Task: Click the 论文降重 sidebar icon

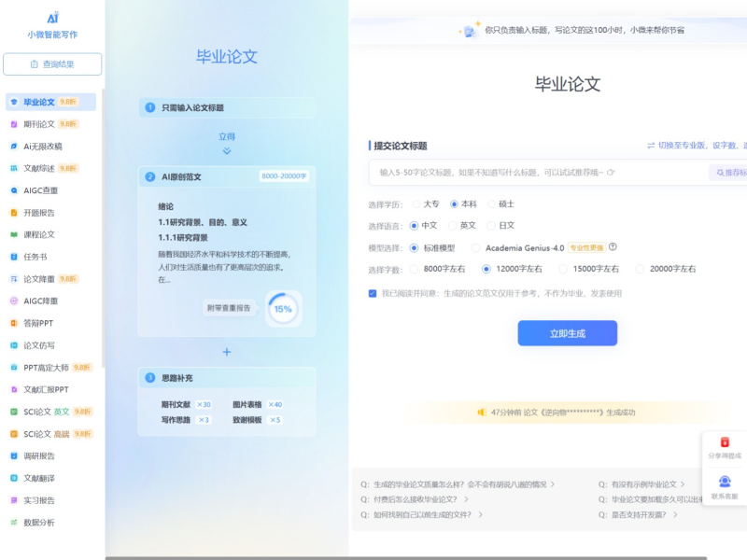Action: pos(14,279)
